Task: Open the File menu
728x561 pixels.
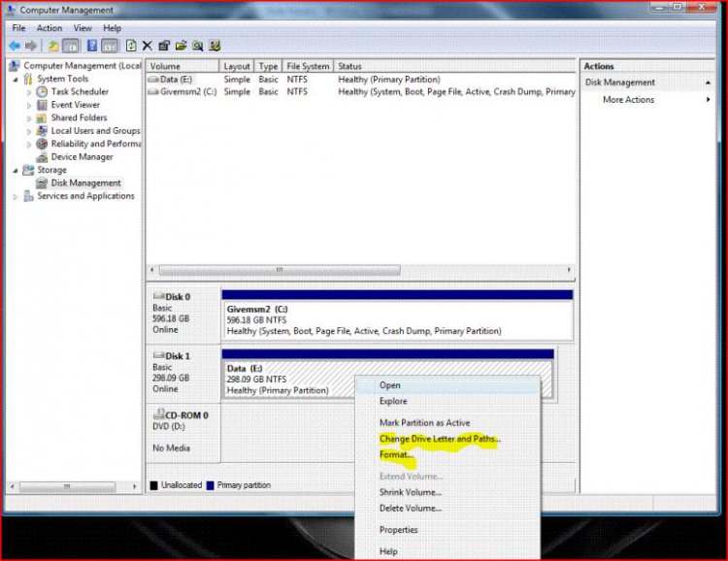Action: (x=18, y=28)
